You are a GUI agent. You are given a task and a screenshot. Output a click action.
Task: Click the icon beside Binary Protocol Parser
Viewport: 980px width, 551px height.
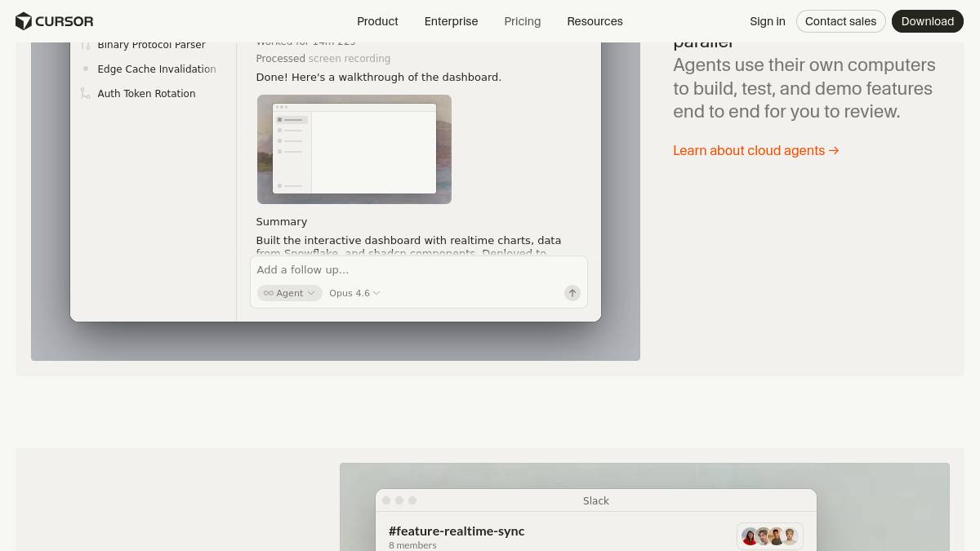click(85, 45)
